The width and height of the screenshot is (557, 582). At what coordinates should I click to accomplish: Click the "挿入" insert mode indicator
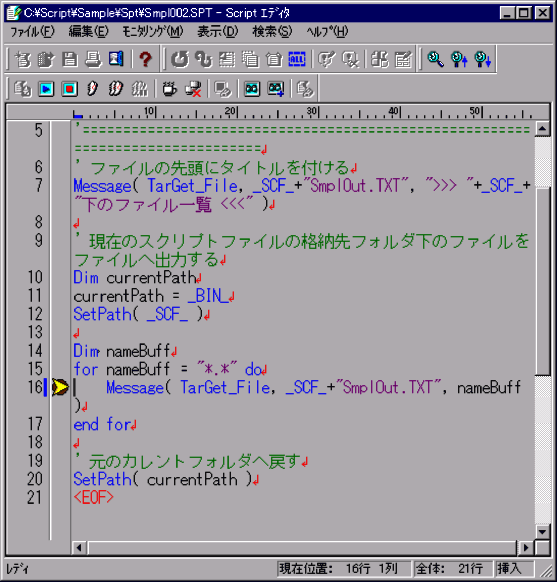pos(514,568)
